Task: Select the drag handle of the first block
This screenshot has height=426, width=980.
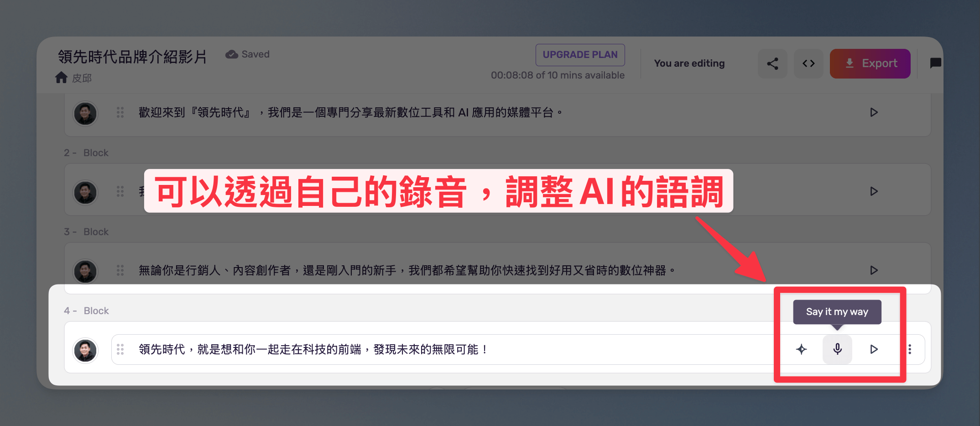Action: [120, 112]
